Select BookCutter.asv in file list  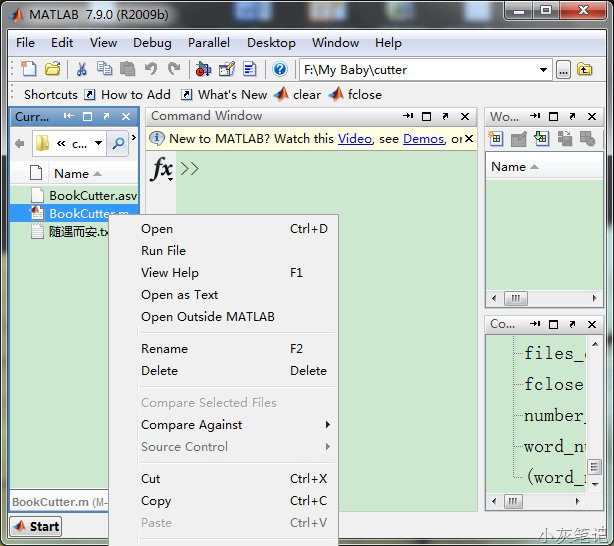pyautogui.click(x=92, y=196)
